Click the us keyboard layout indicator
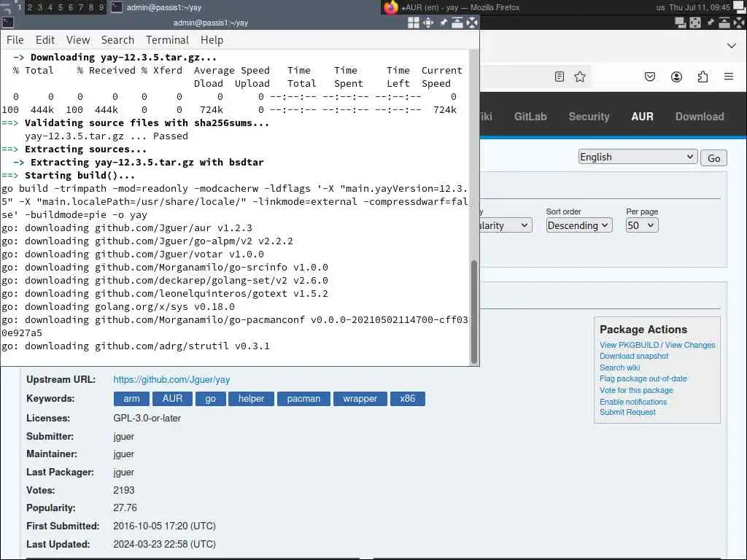The image size is (747, 560). [660, 7]
